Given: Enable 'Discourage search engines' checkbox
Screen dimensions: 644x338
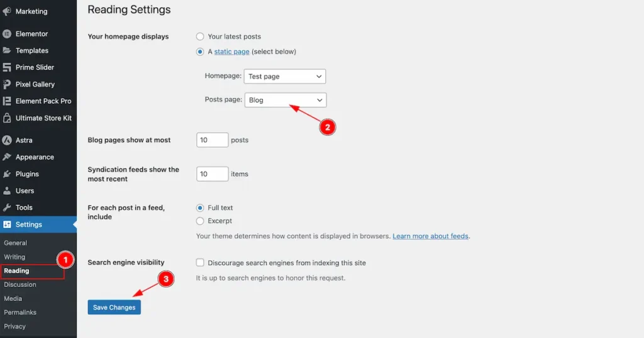Looking at the screenshot, I should click(x=200, y=263).
